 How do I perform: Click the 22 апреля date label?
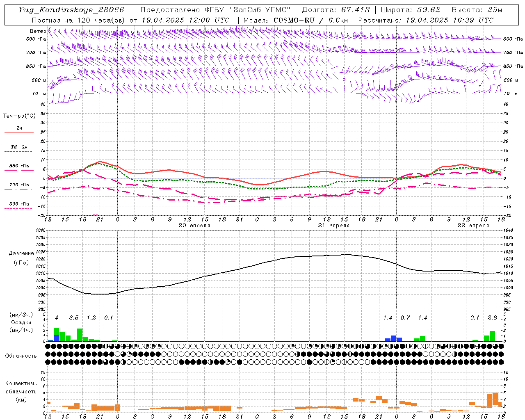pyautogui.click(x=473, y=226)
